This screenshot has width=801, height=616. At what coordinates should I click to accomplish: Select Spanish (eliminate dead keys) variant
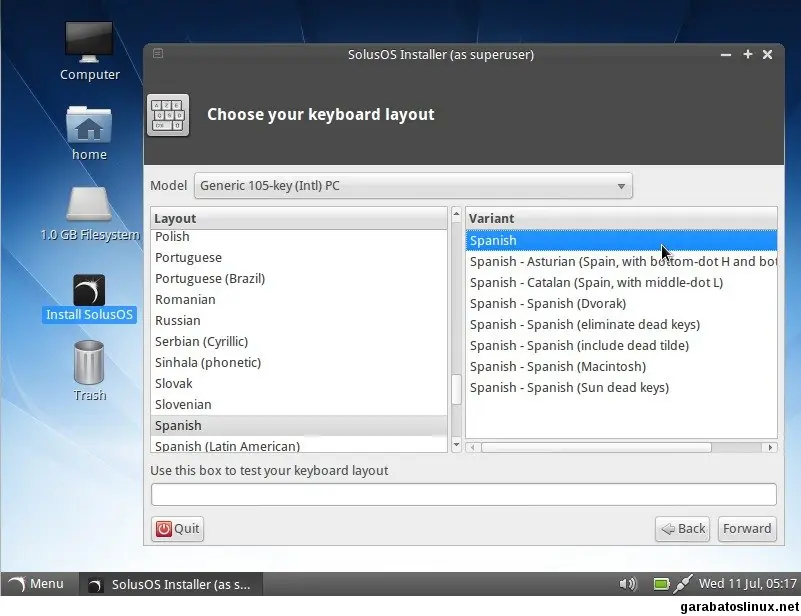pos(621,324)
